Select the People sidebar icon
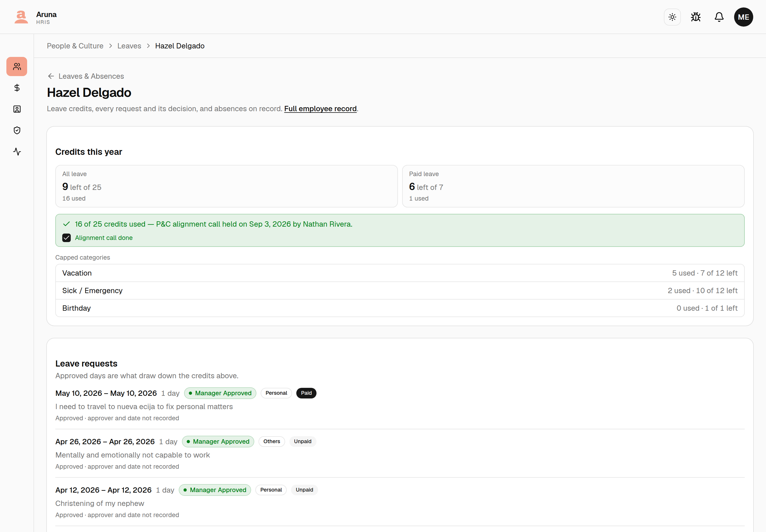Viewport: 766px width, 532px height. (x=17, y=66)
